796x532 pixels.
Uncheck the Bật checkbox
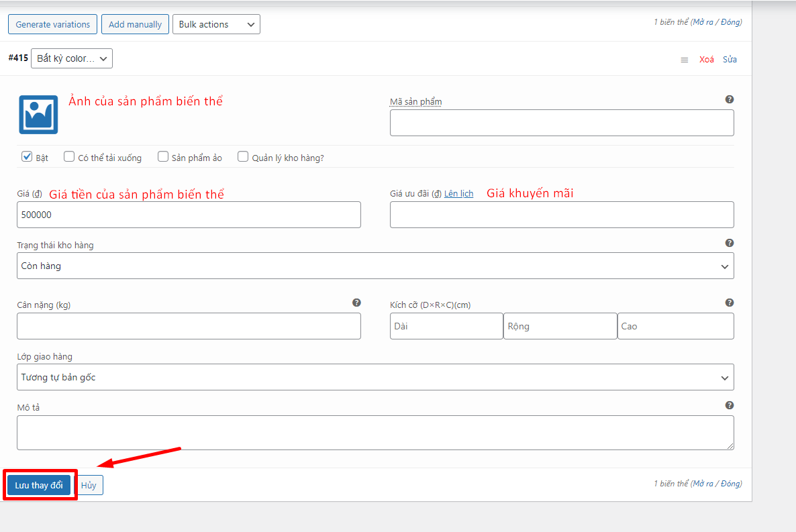(x=28, y=157)
